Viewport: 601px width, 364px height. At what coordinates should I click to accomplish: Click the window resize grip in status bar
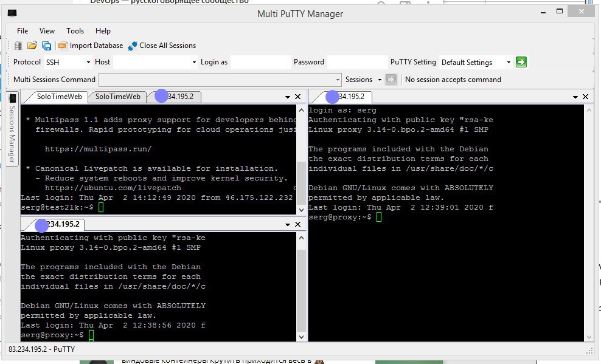tap(589, 351)
